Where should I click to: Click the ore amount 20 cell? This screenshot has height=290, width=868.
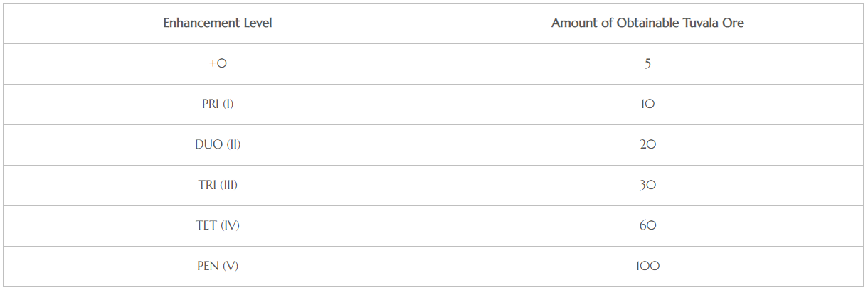click(x=647, y=144)
